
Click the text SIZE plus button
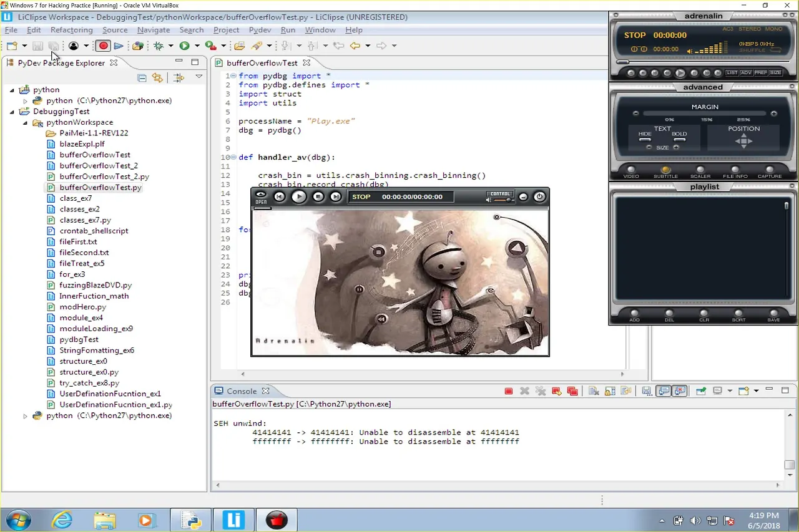coord(676,147)
